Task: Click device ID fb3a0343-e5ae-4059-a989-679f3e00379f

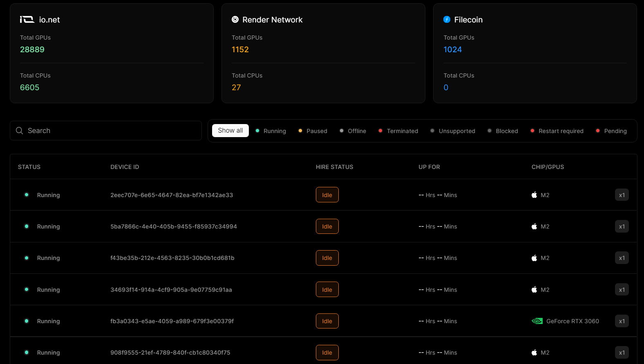Action: (172, 321)
